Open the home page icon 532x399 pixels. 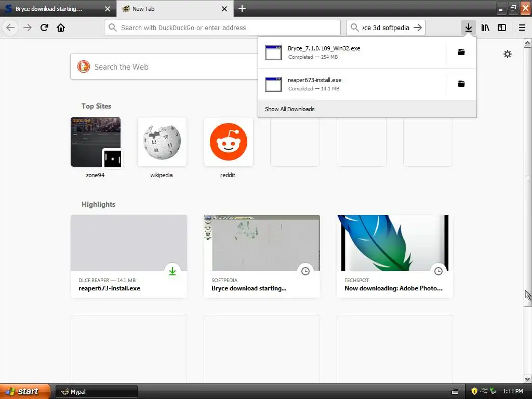[61, 28]
